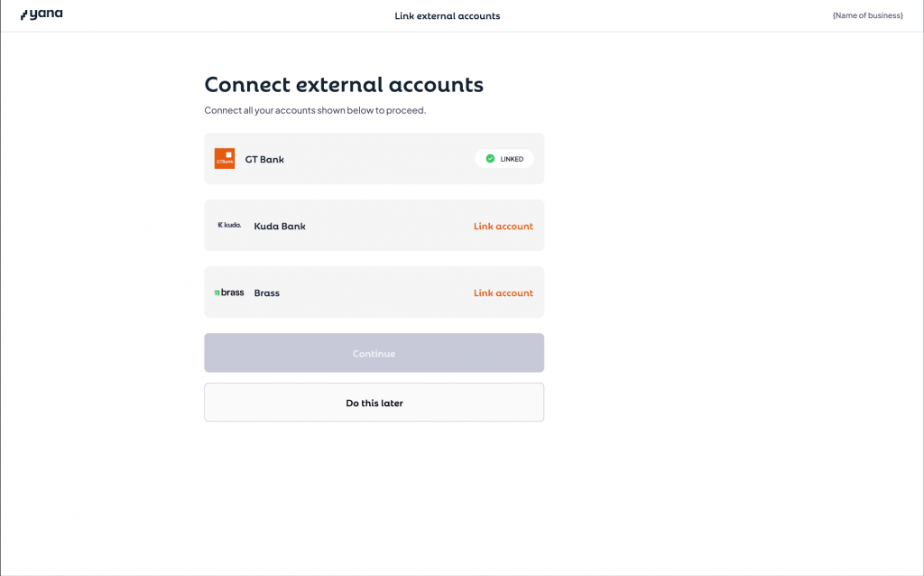This screenshot has height=576, width=924.
Task: Link the Brass account
Action: (503, 293)
